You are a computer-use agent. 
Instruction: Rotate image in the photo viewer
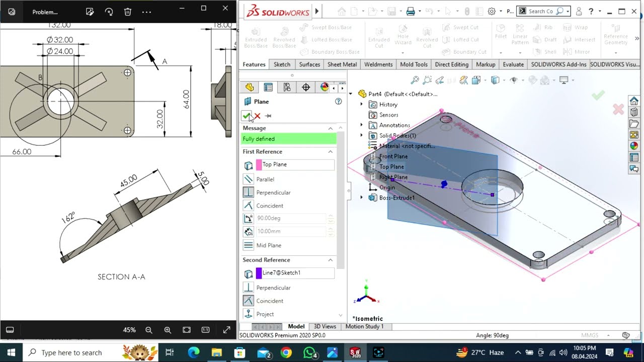coord(109,12)
